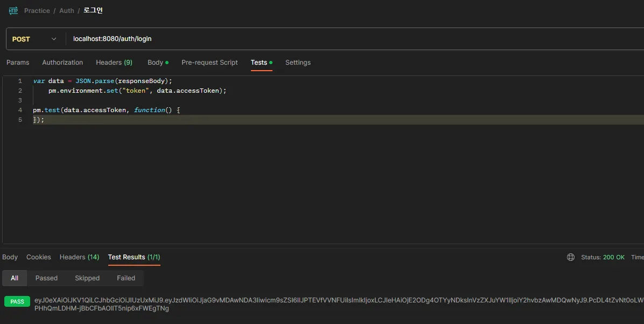View response Headers (14) tab
The height and width of the screenshot is (324, 644).
coord(79,257)
